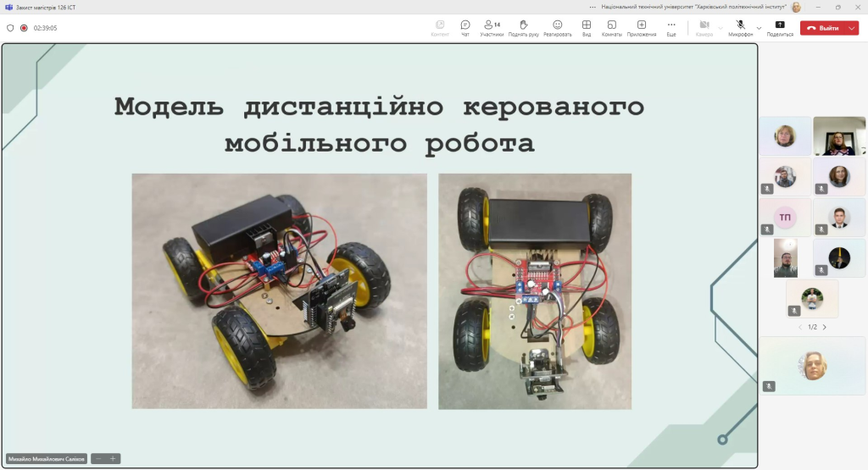Expand microphone options dropdown arrow
This screenshot has width=868, height=470.
pyautogui.click(x=759, y=28)
